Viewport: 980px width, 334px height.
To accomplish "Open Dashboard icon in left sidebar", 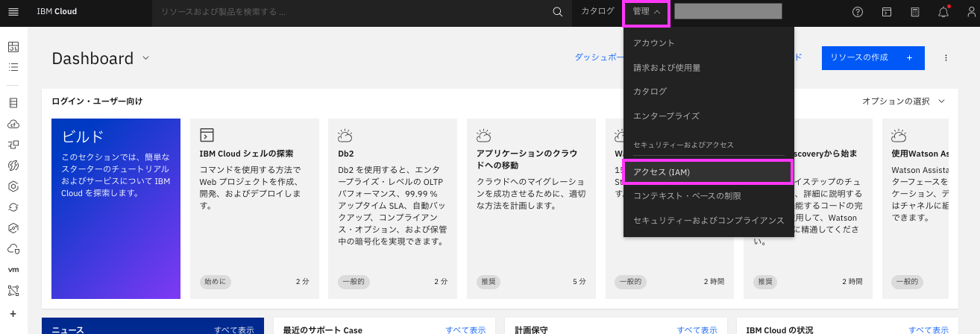I will (x=13, y=47).
